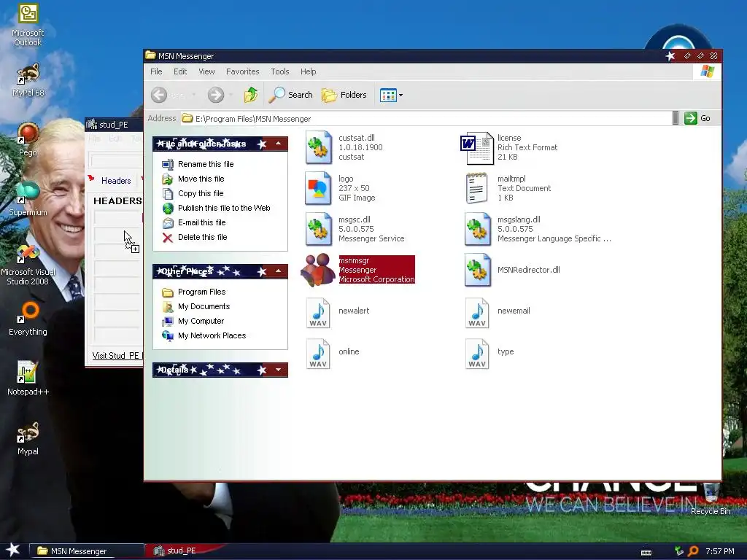Open the address bar dropdown
The width and height of the screenshot is (747, 560).
tap(675, 118)
